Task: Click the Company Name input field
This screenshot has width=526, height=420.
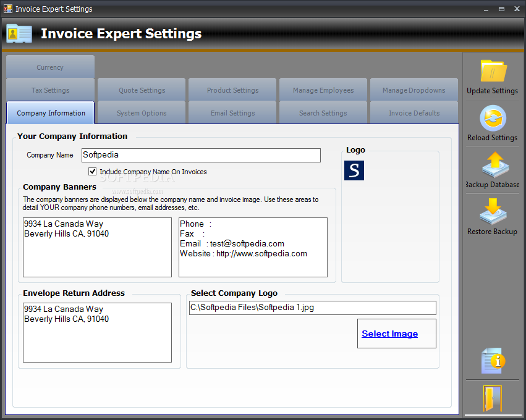Action: [201, 155]
